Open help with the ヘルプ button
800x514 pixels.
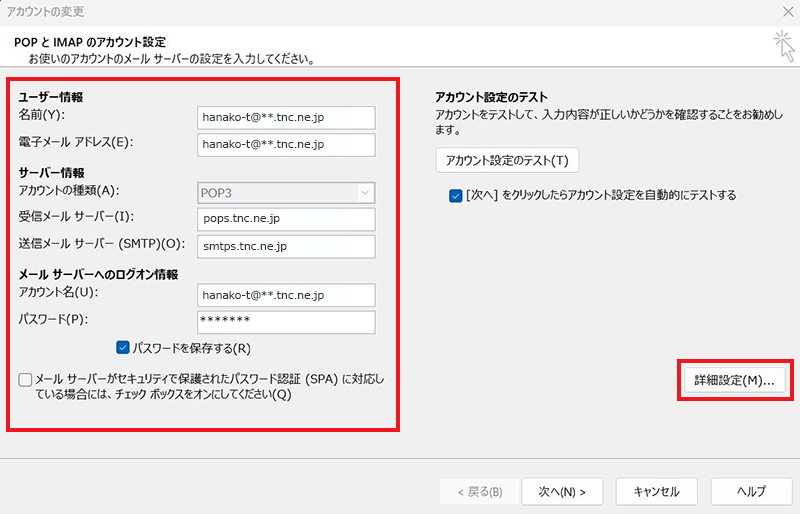coord(750,492)
